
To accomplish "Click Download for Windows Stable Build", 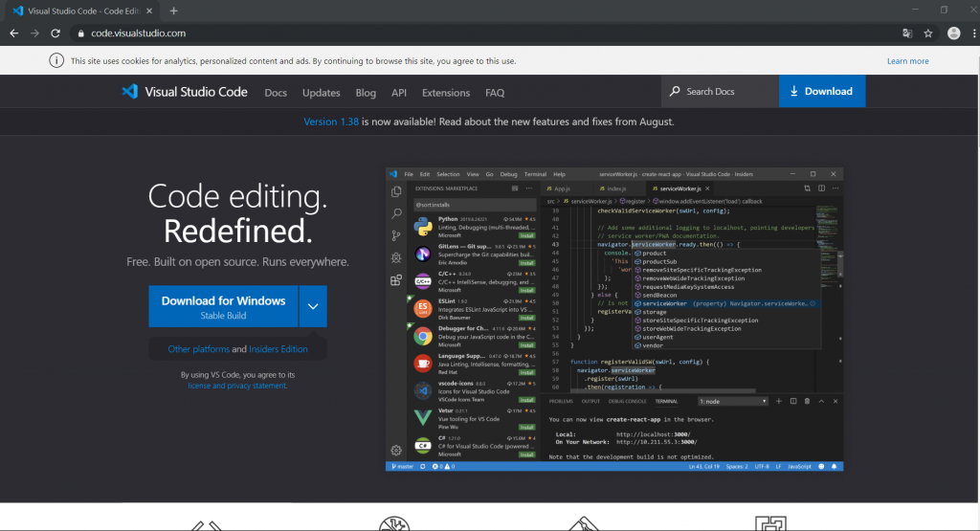I will pyautogui.click(x=223, y=306).
